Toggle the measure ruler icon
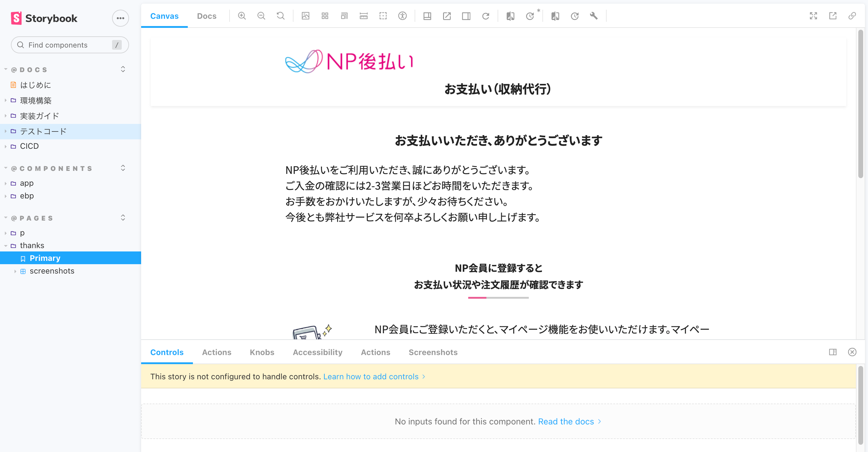This screenshot has height=452, width=868. coord(363,16)
